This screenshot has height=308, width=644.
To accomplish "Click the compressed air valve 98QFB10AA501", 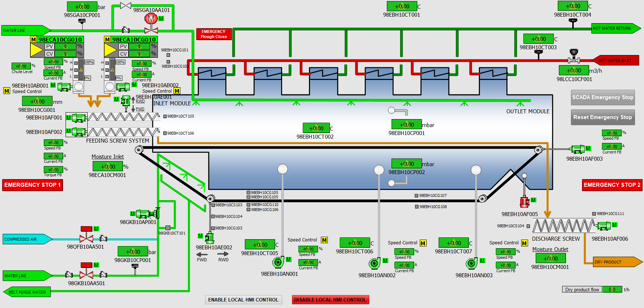I will 86,239.
